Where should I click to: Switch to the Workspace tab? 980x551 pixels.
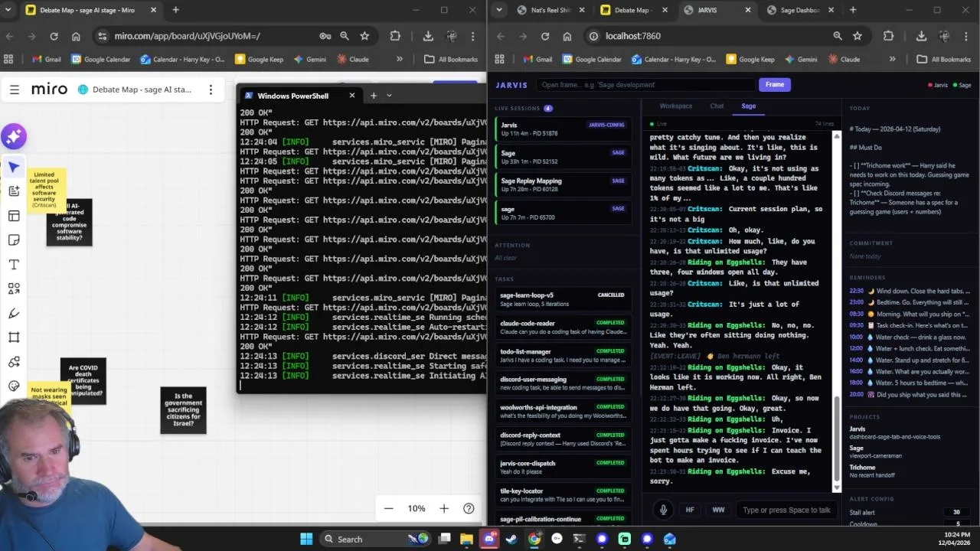pos(675,106)
